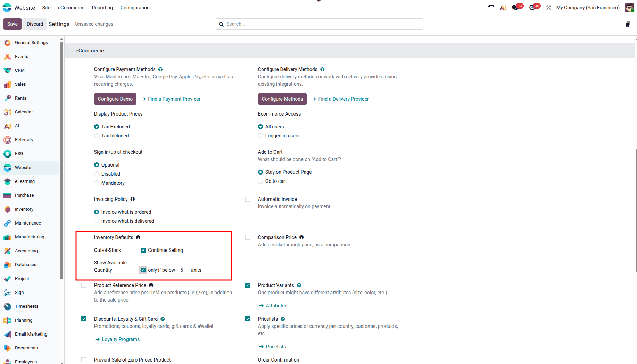Open the activities clock icon with badge 36

[532, 8]
